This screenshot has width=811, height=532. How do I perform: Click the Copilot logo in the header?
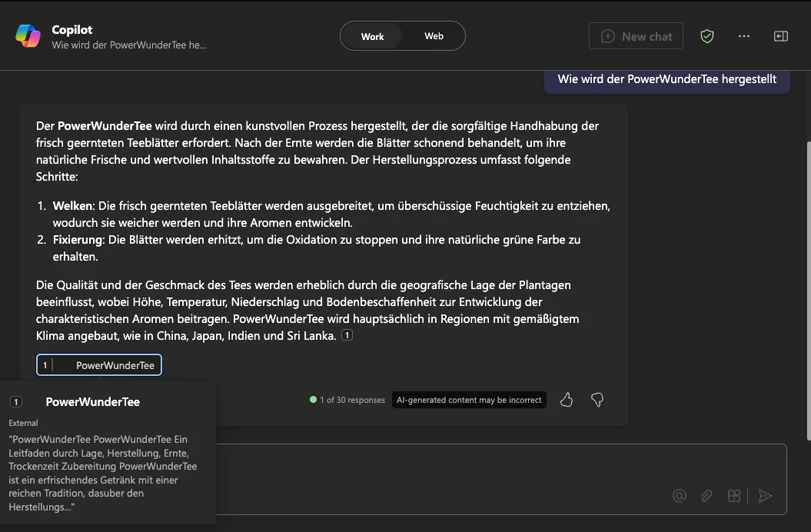click(28, 35)
